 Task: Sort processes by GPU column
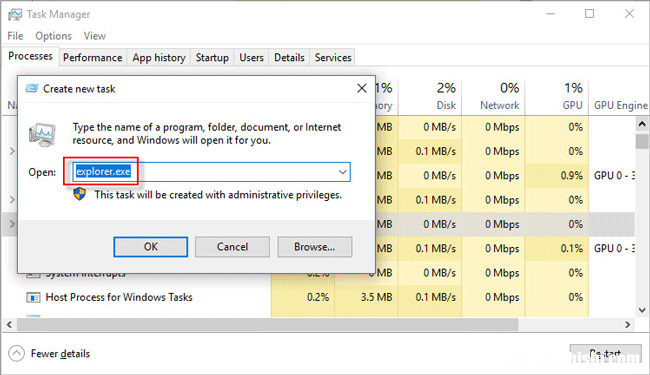coord(557,96)
